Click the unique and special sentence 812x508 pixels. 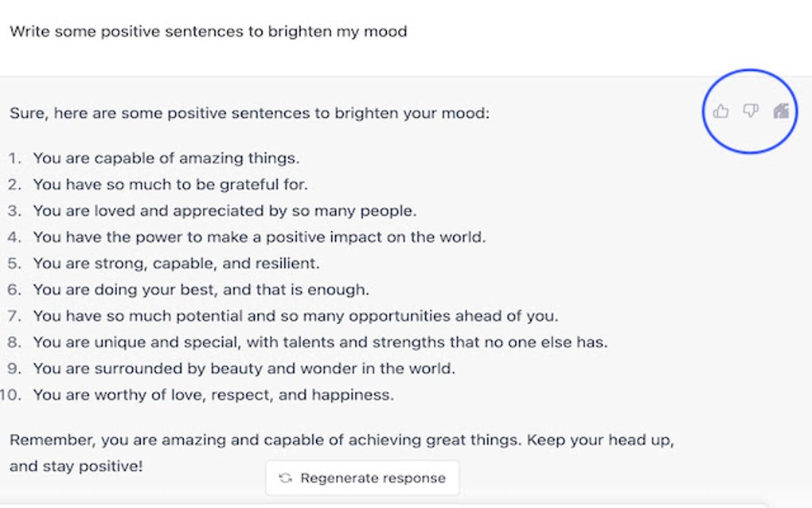[320, 342]
